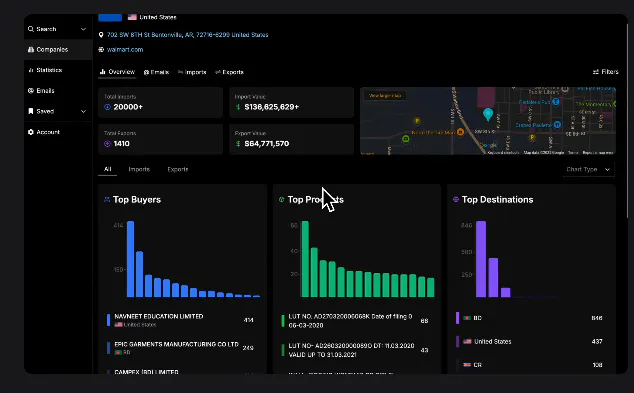
Task: Click the orange shopping marker on map
Action: click(460, 132)
